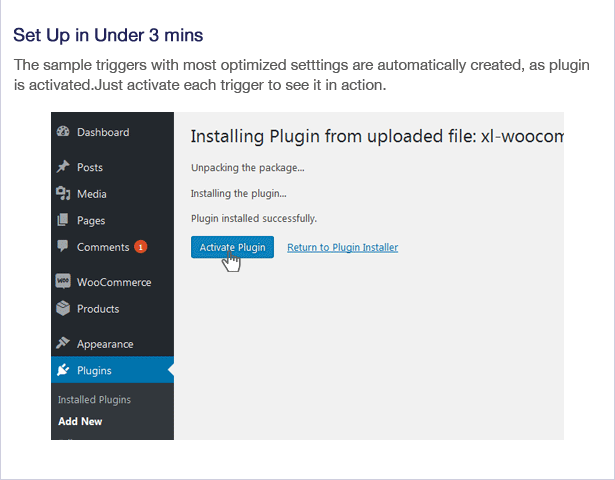Choose Add New under Plugins
This screenshot has height=480, width=615.
point(80,421)
